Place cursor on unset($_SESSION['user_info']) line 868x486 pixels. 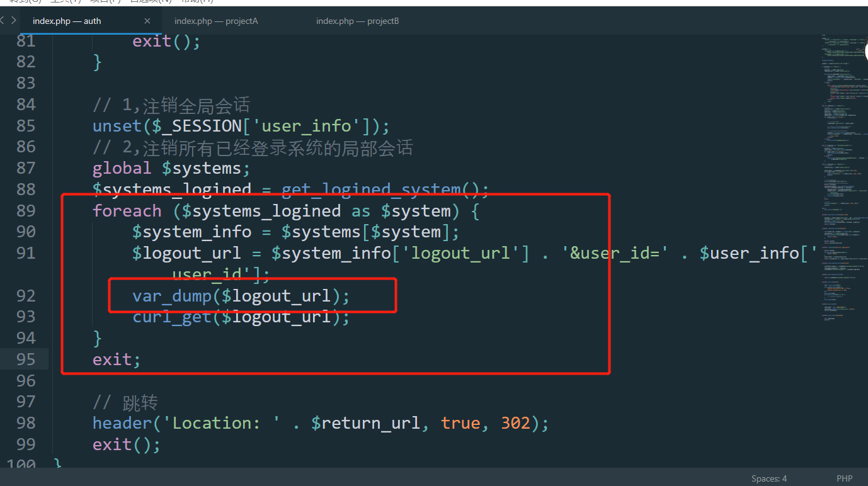[241, 126]
